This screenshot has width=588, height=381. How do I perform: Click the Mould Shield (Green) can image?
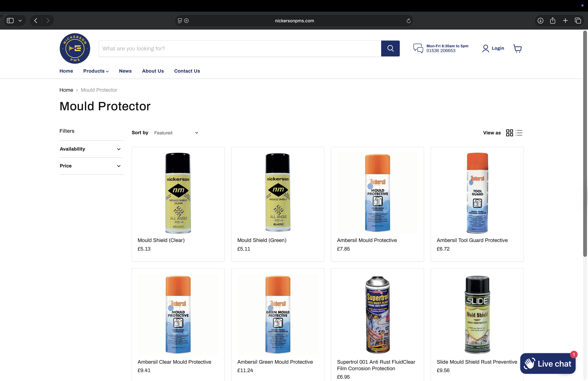(278, 192)
